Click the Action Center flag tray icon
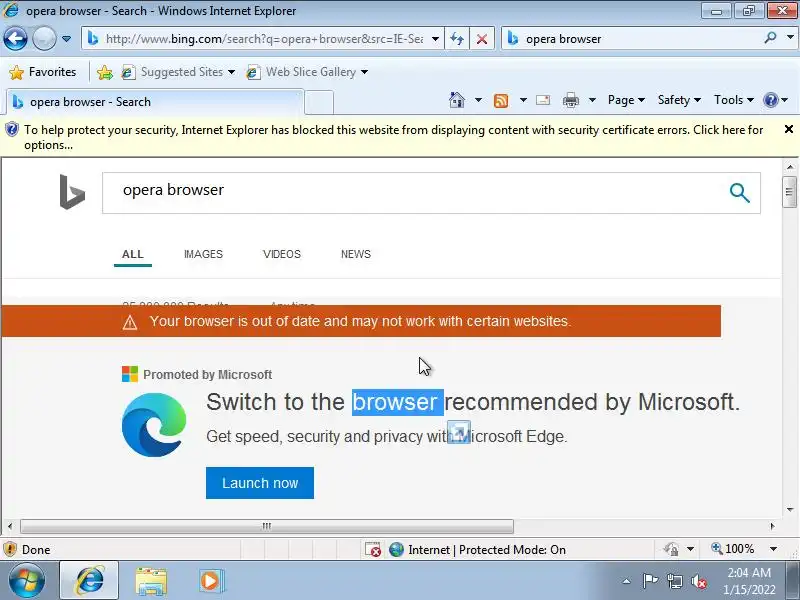This screenshot has height=600, width=800. [x=649, y=581]
